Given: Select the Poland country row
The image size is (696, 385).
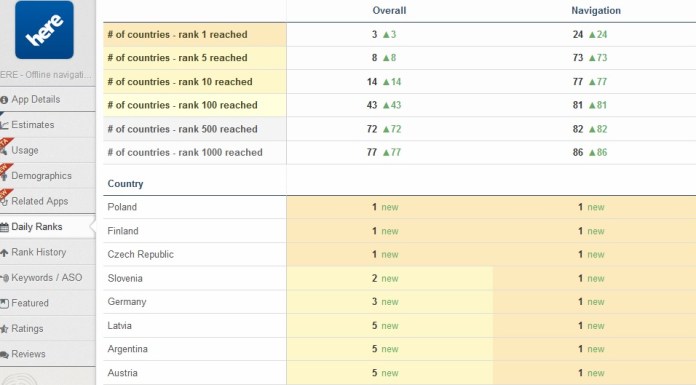Looking at the screenshot, I should tap(399, 207).
